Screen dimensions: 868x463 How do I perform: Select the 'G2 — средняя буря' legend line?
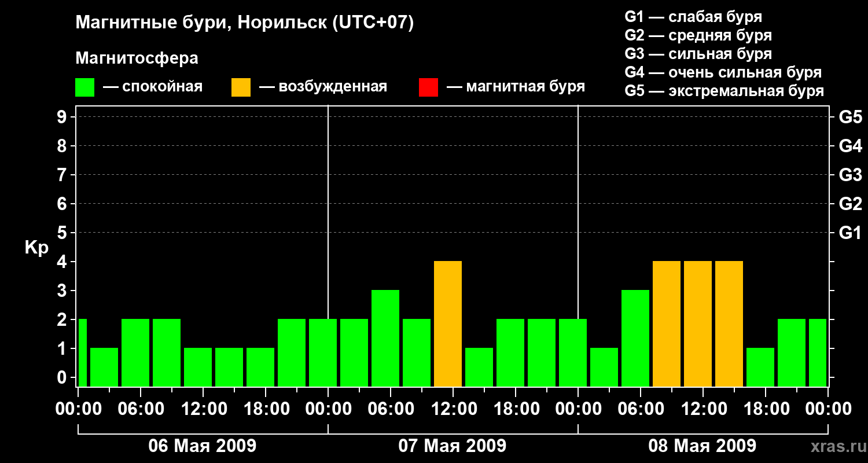coord(698,35)
